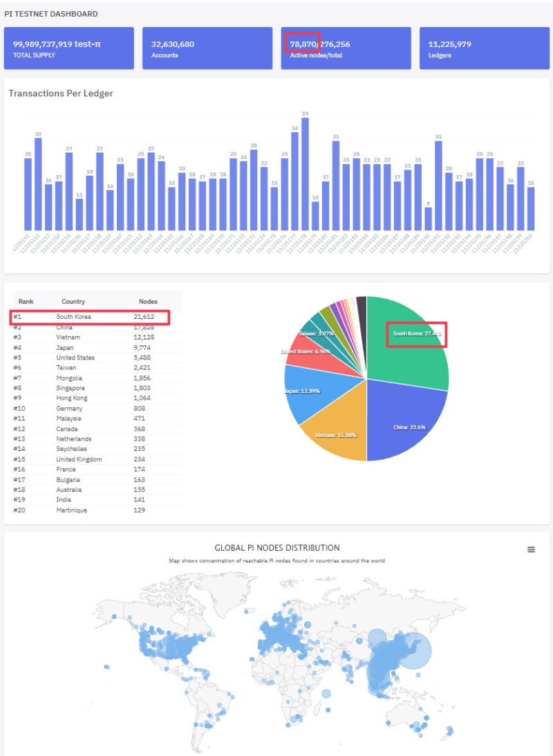Select the India row with 141 nodes
The height and width of the screenshot is (756, 553).
click(x=96, y=500)
